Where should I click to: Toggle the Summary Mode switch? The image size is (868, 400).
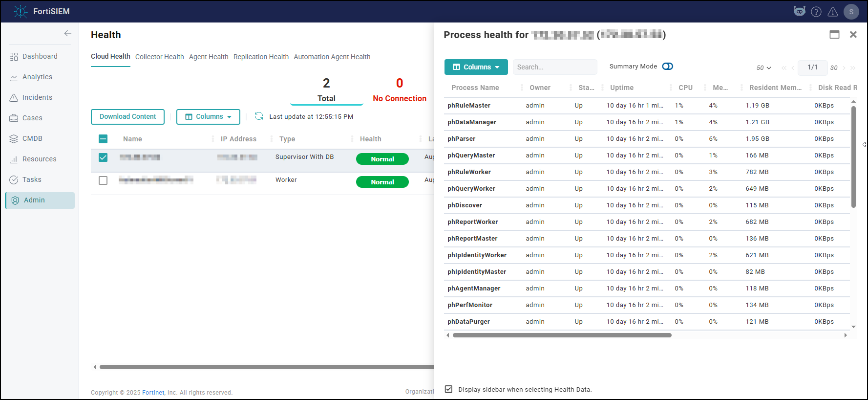[x=668, y=67]
